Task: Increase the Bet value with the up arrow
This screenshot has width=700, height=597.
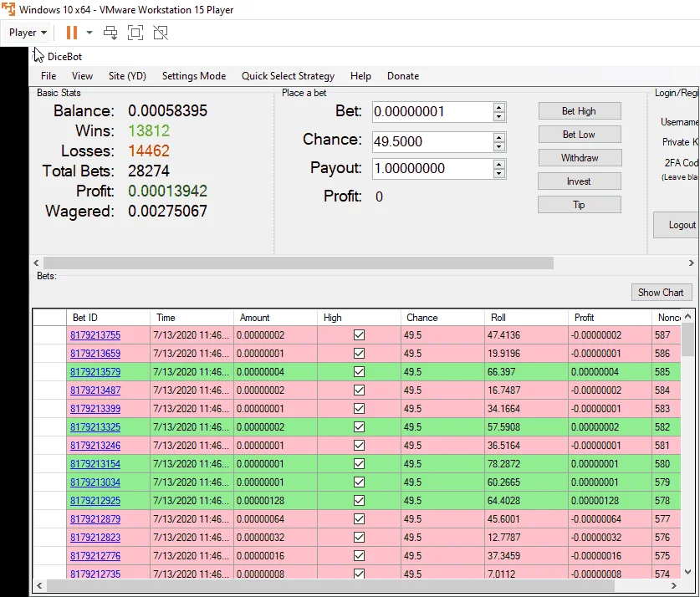Action: point(499,107)
